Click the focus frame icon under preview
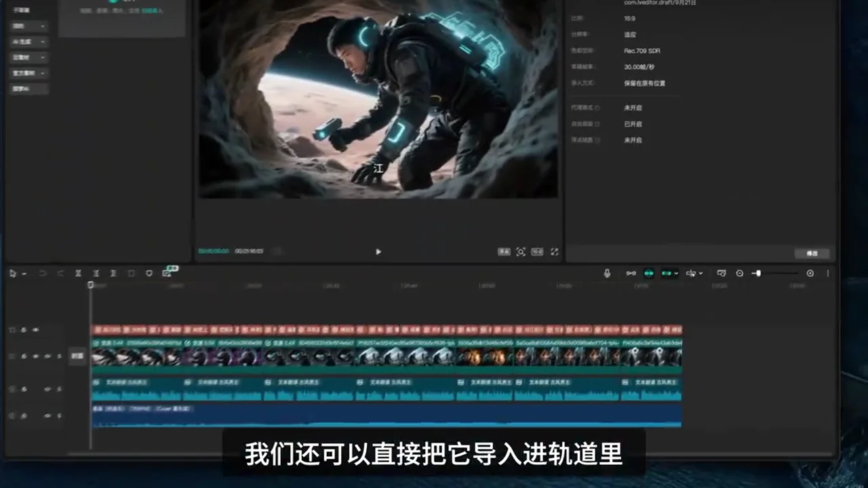868x488 pixels. tap(521, 251)
